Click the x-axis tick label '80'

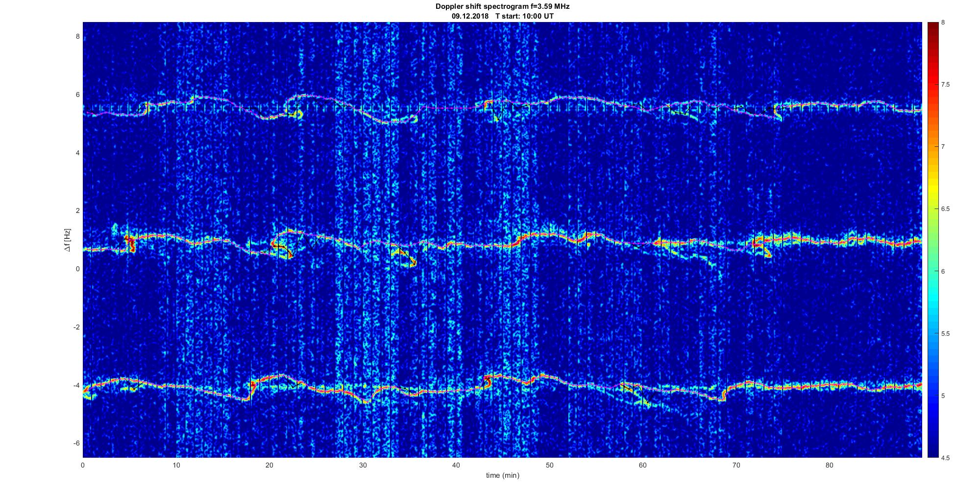point(830,465)
